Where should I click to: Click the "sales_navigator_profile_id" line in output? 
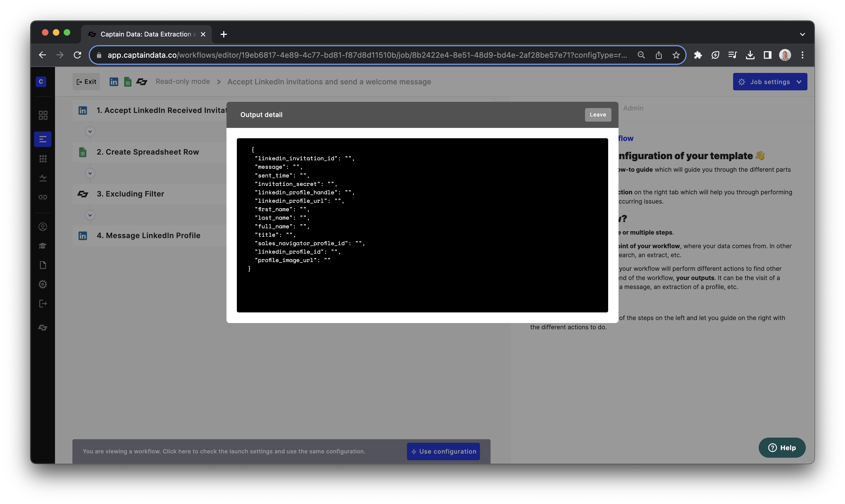pyautogui.click(x=310, y=243)
